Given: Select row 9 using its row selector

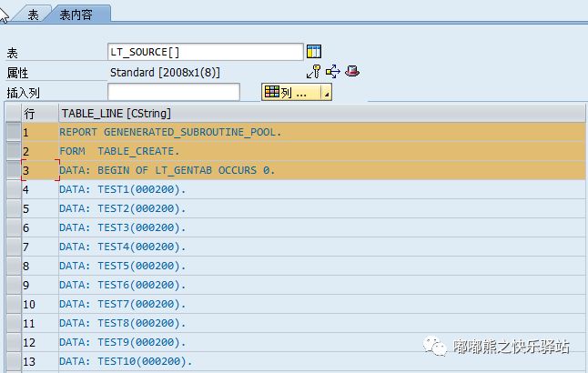Looking at the screenshot, I should point(14,285).
